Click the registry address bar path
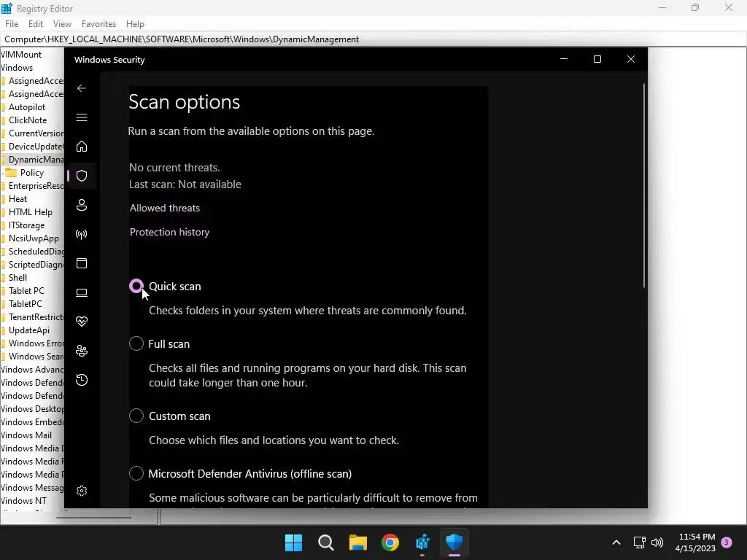The width and height of the screenshot is (747, 560). click(182, 39)
